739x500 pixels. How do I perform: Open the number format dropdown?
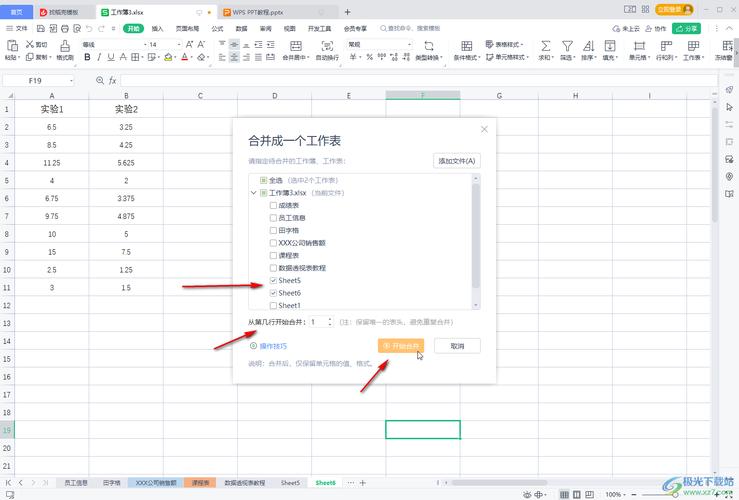point(409,44)
